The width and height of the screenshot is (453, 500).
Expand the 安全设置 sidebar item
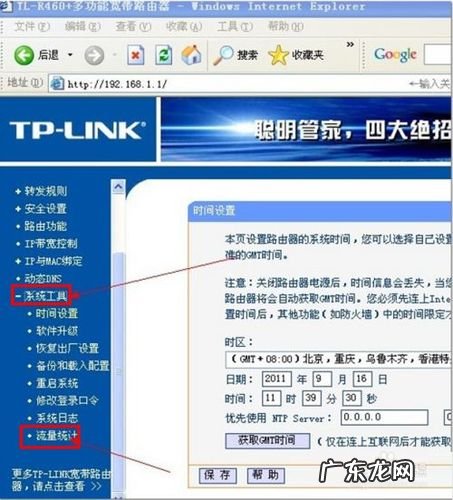click(41, 209)
